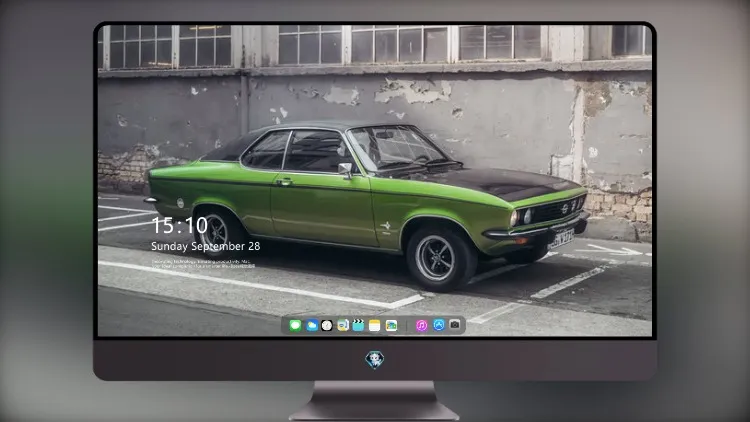Open the blue App Store icon
The image size is (750, 422).
pyautogui.click(x=439, y=325)
